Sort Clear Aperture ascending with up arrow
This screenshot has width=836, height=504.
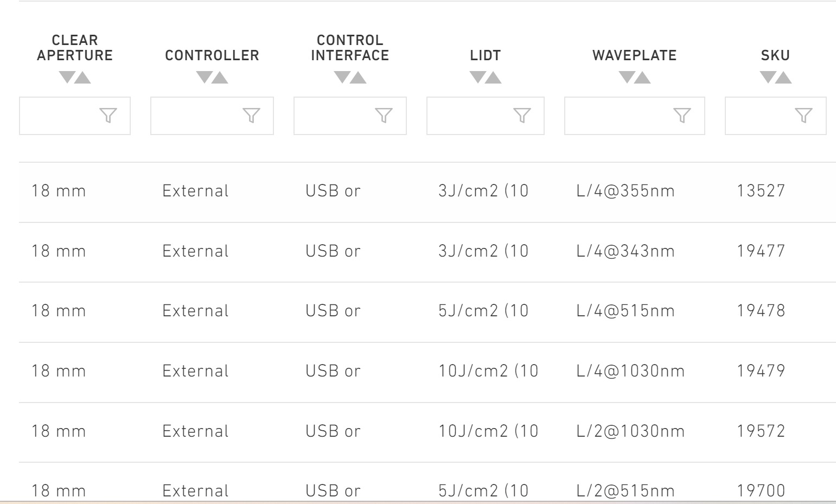point(83,78)
